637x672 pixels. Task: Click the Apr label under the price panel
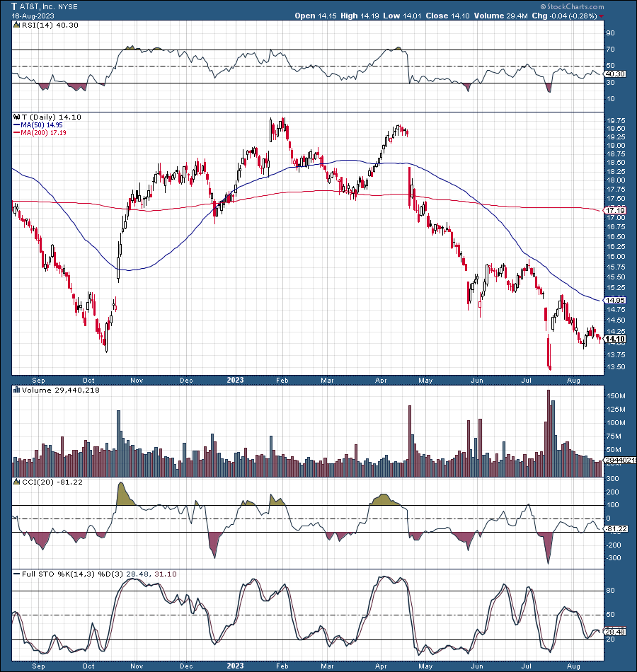tap(381, 380)
